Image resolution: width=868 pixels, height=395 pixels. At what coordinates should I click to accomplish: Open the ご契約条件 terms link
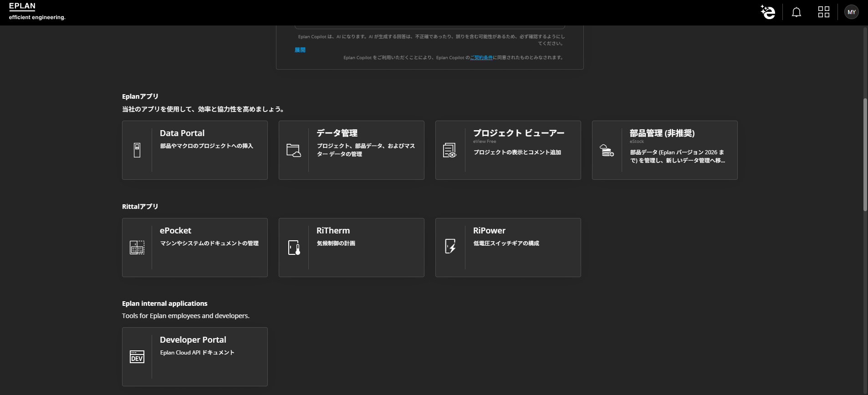point(481,58)
